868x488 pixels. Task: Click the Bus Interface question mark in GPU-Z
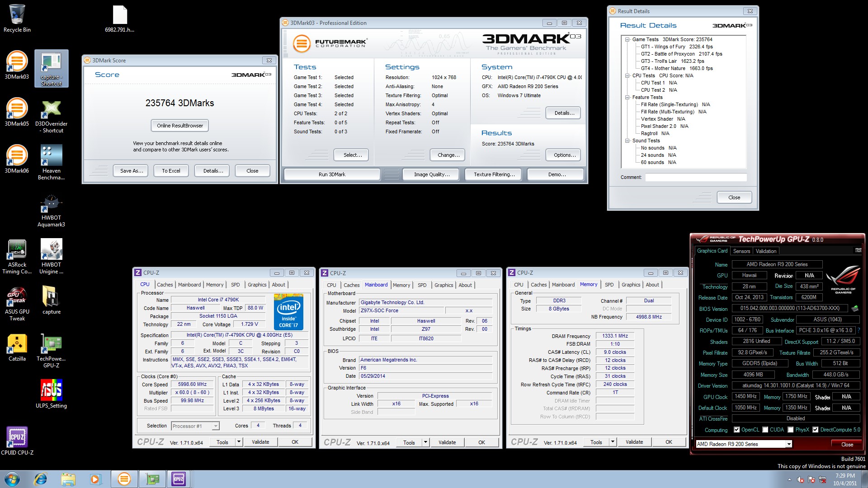(859, 330)
